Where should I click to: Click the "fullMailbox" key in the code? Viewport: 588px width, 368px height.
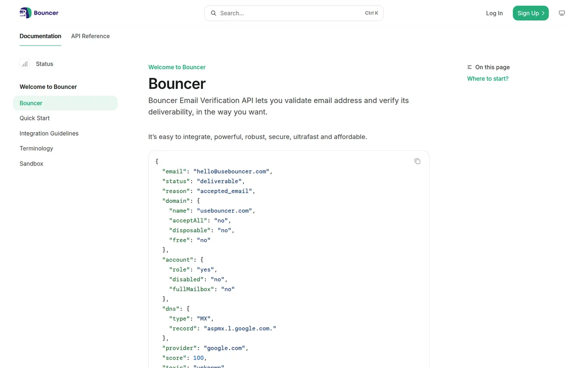click(x=192, y=289)
